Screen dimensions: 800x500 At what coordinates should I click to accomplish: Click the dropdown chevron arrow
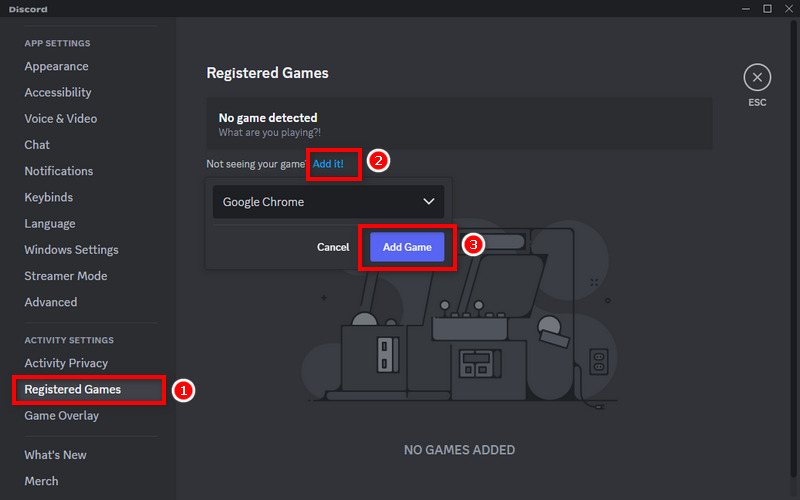[x=429, y=202]
